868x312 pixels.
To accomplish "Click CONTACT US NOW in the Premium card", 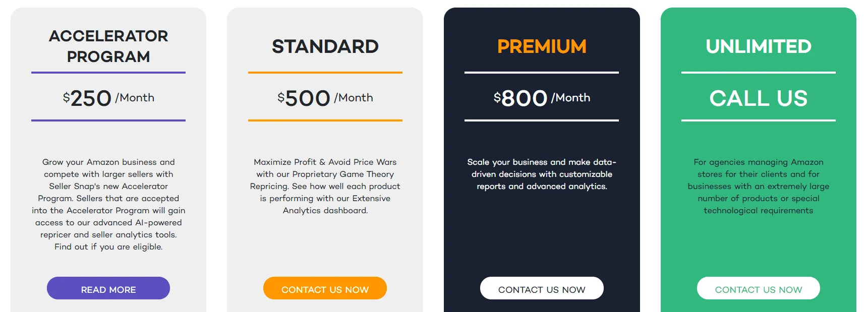I will coord(542,288).
